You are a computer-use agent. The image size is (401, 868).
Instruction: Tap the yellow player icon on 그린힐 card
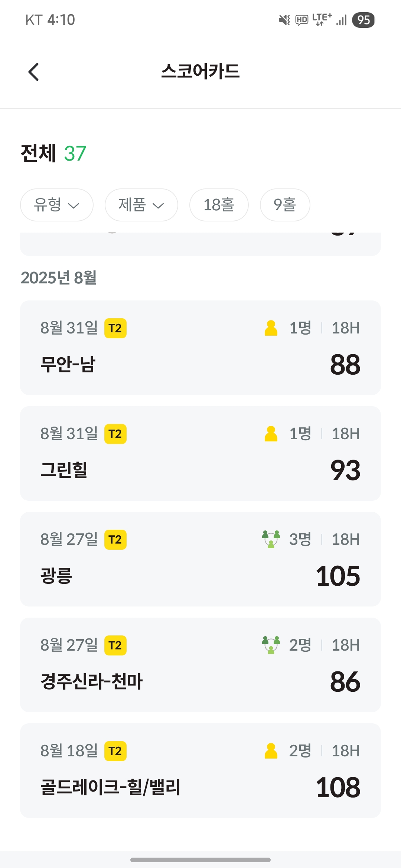(271, 434)
